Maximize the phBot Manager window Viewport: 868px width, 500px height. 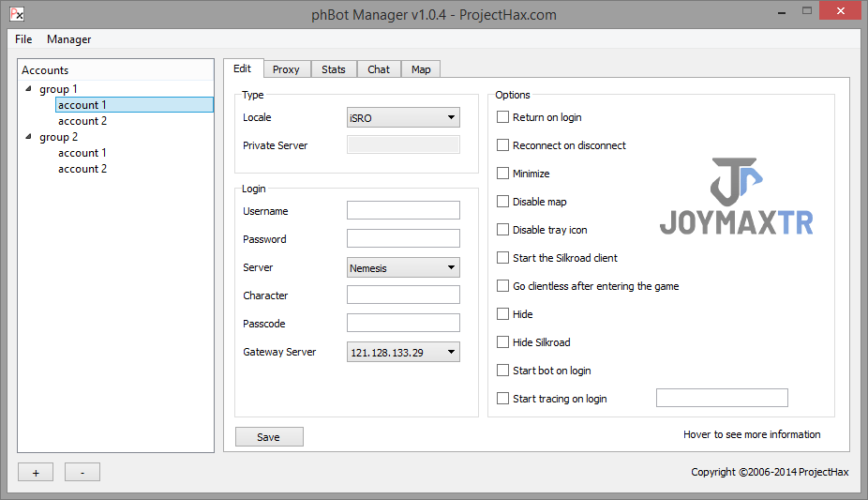[x=807, y=11]
